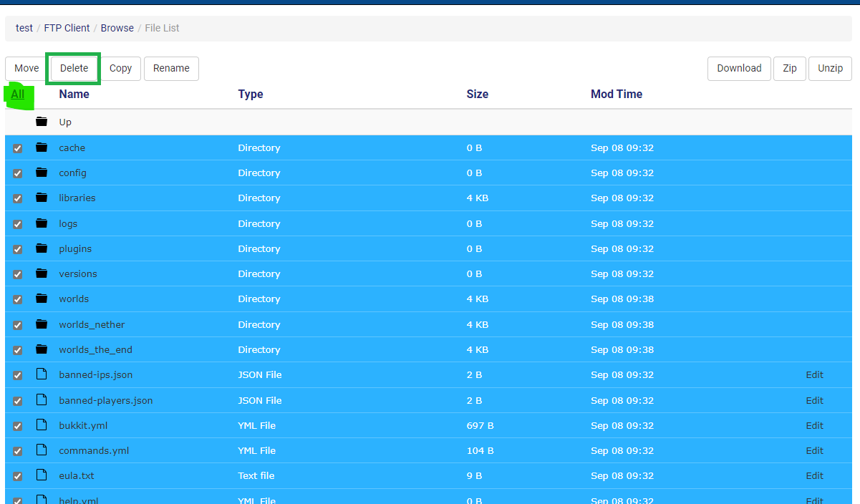Go to Browse in breadcrumb
Screen dimensions: 860x504
[117, 28]
